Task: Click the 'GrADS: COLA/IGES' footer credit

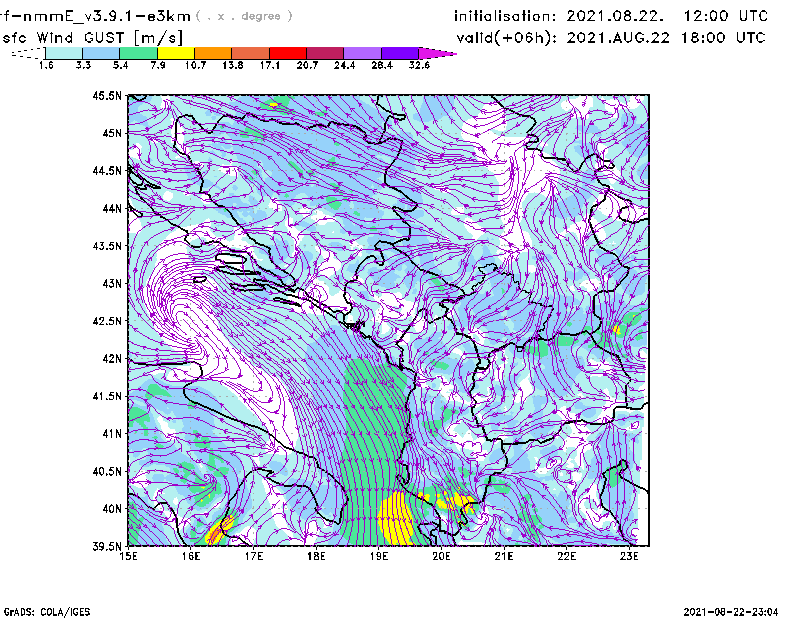Action: pyautogui.click(x=47, y=612)
